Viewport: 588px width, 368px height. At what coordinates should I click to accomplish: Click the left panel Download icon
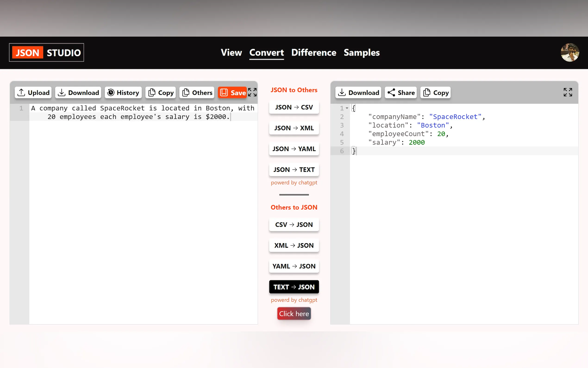(x=62, y=92)
